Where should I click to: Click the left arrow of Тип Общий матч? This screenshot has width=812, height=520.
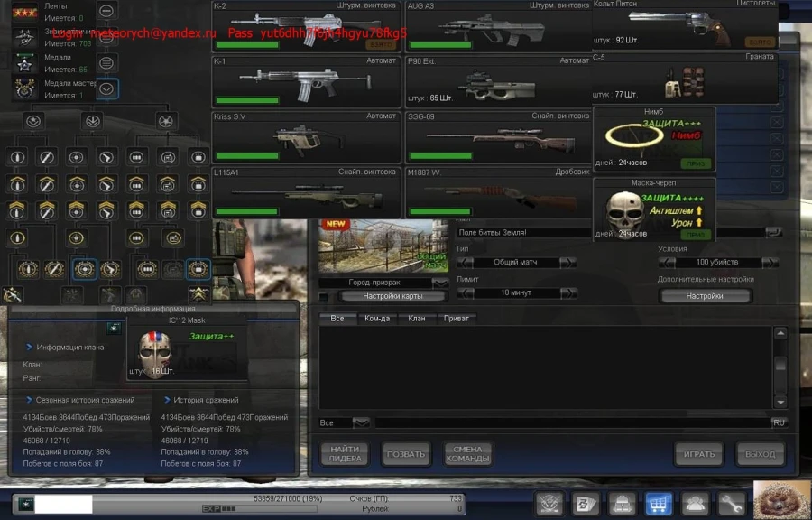pyautogui.click(x=465, y=263)
